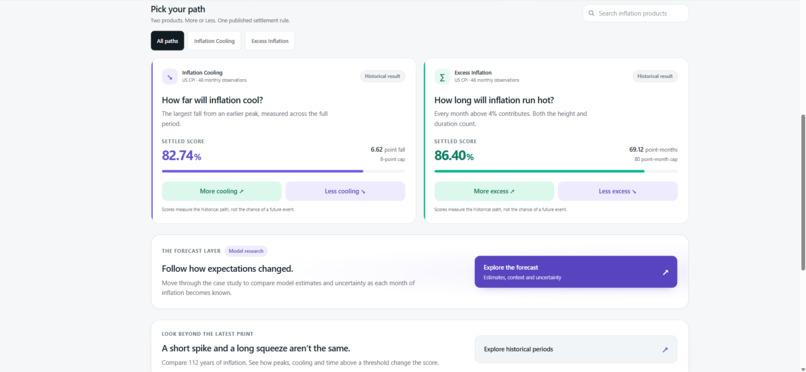Screen dimensions: 806x372
Task: Click the green 86.40% progress bar
Action: pos(556,171)
